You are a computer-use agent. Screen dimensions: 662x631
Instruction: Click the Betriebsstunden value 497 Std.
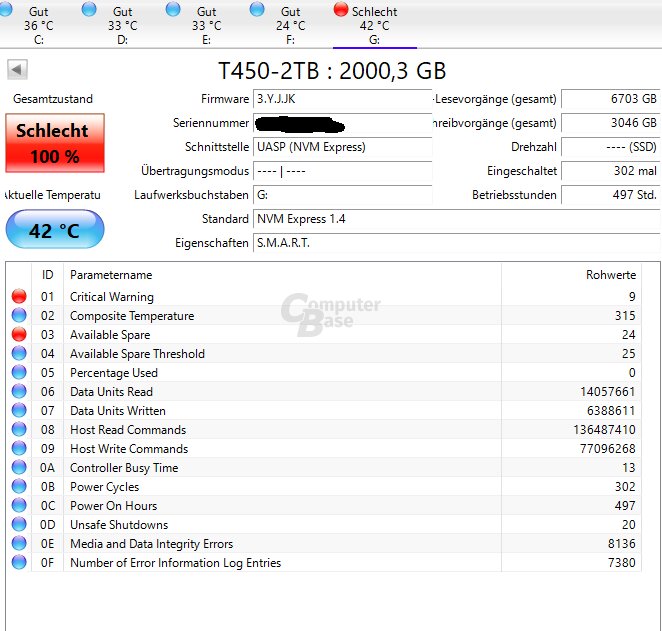tap(610, 195)
